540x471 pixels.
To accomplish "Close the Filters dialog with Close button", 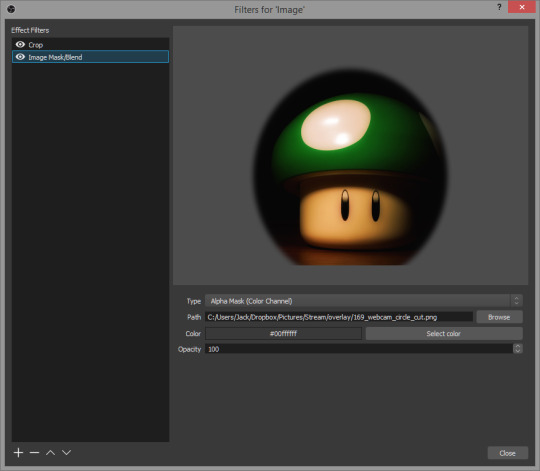I will coord(507,453).
